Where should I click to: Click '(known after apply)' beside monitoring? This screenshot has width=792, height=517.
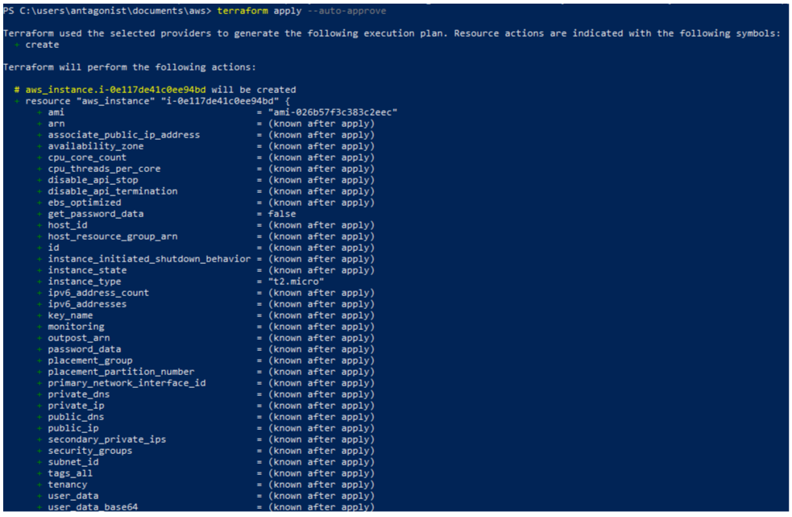click(x=322, y=327)
